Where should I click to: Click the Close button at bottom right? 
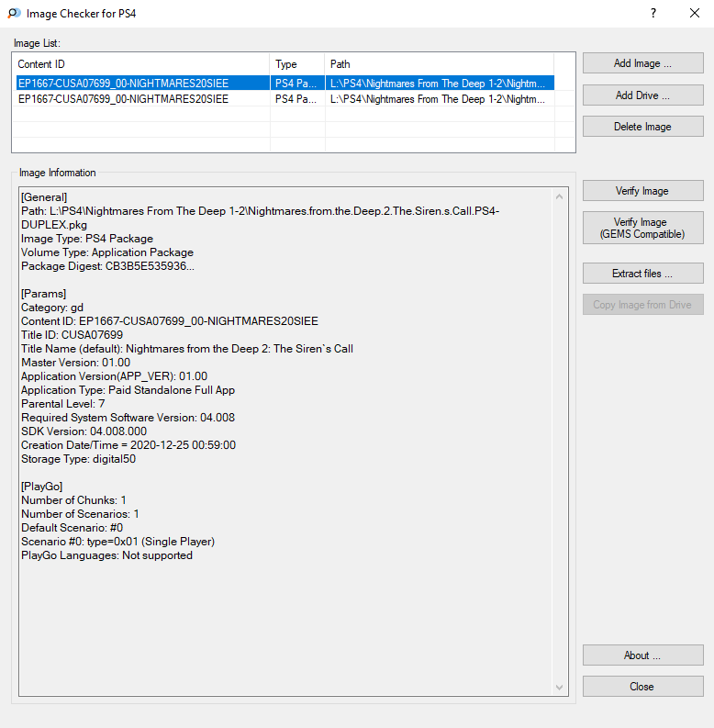point(643,686)
